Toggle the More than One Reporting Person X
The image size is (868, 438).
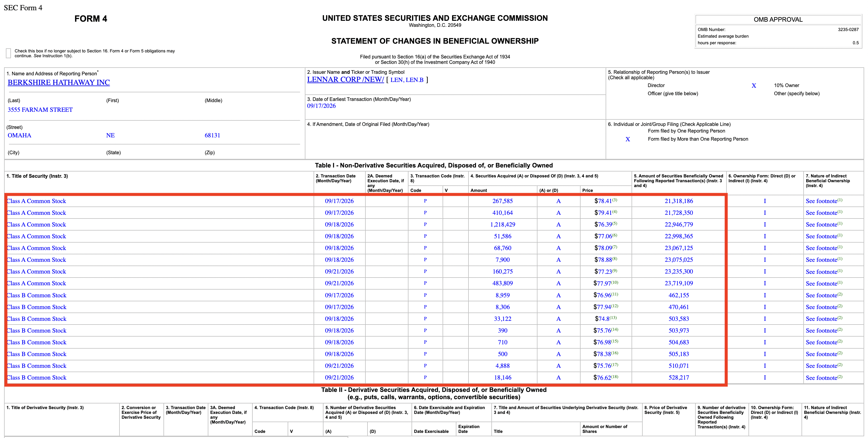(x=628, y=139)
